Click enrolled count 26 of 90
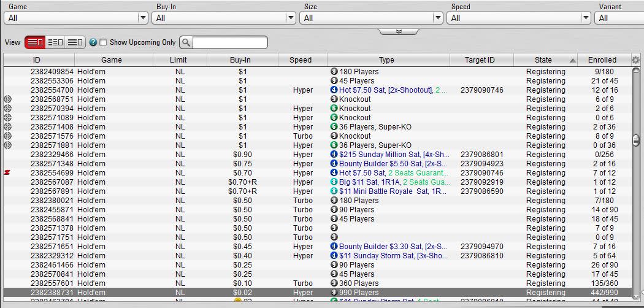 tap(605, 265)
